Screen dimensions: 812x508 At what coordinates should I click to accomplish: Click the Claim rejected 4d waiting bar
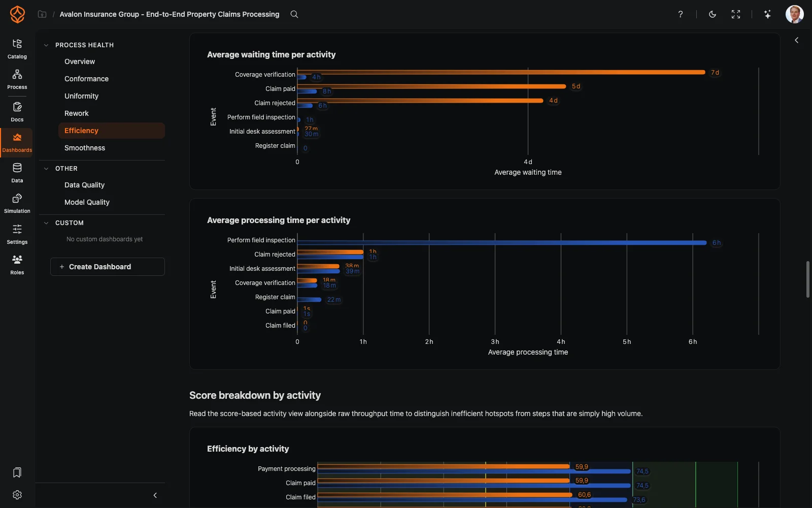[x=420, y=101]
